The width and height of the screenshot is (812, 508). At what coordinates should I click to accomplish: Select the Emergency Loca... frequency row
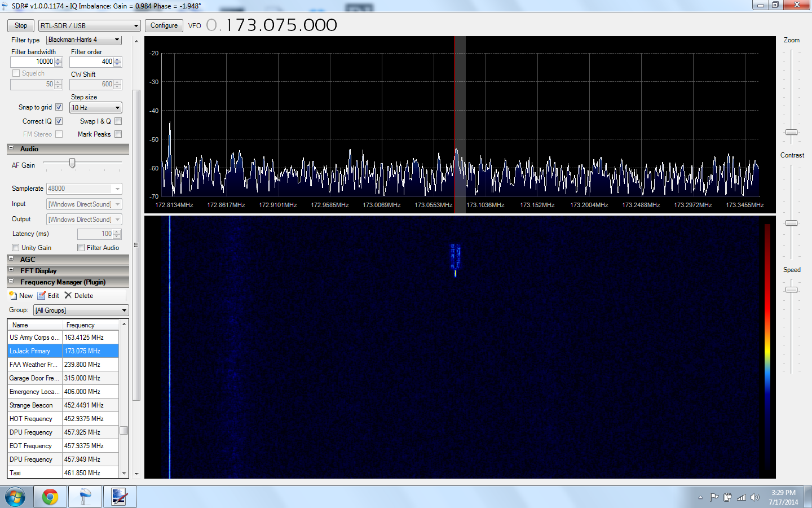63,392
